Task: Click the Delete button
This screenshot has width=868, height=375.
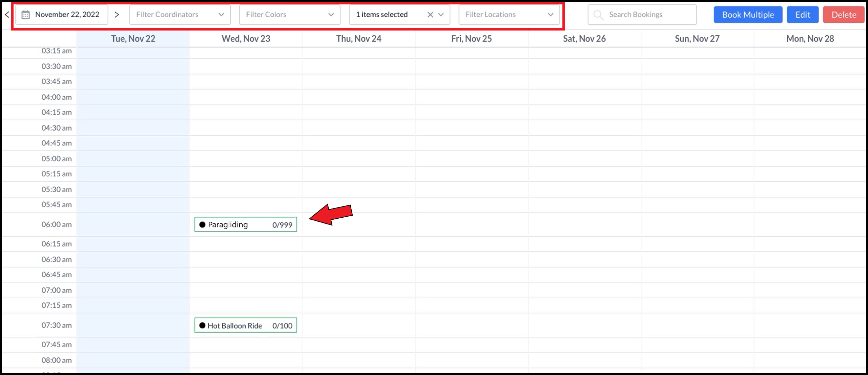Action: (844, 14)
